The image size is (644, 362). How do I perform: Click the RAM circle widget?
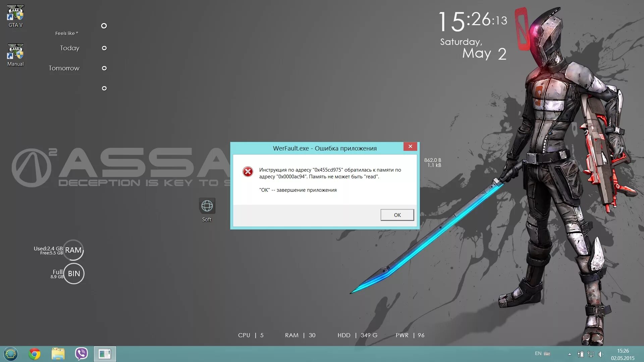(x=73, y=250)
